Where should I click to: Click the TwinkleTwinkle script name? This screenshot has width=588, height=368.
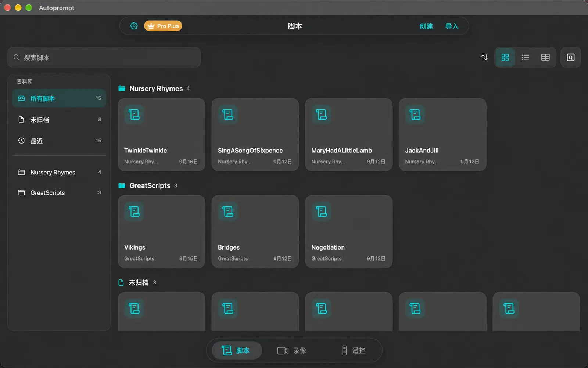(146, 150)
